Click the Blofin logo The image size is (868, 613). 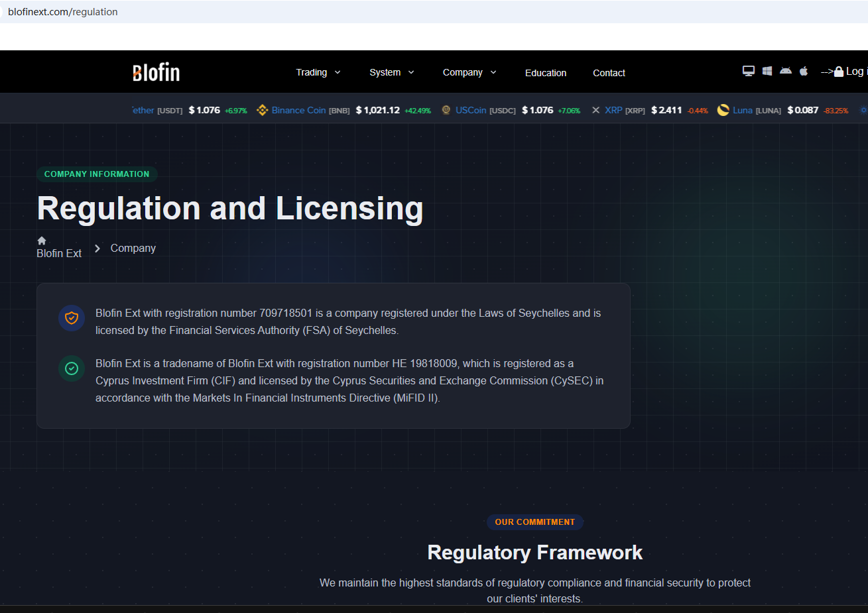point(156,72)
